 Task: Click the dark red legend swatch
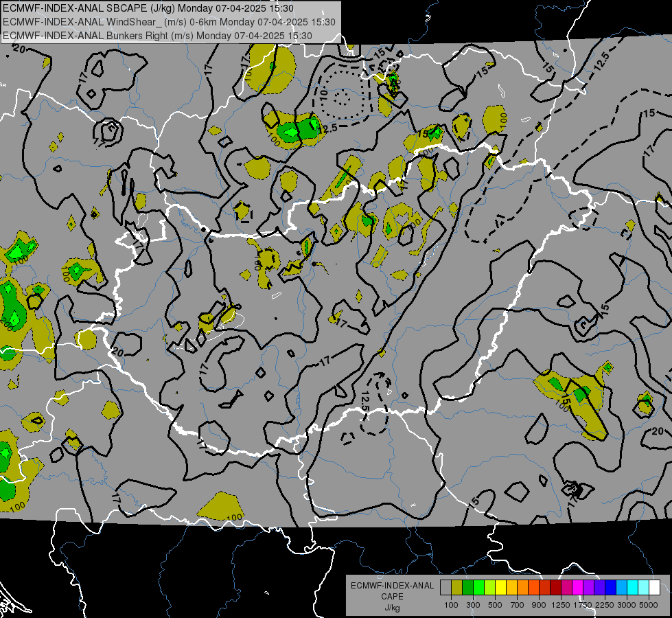tap(556, 588)
